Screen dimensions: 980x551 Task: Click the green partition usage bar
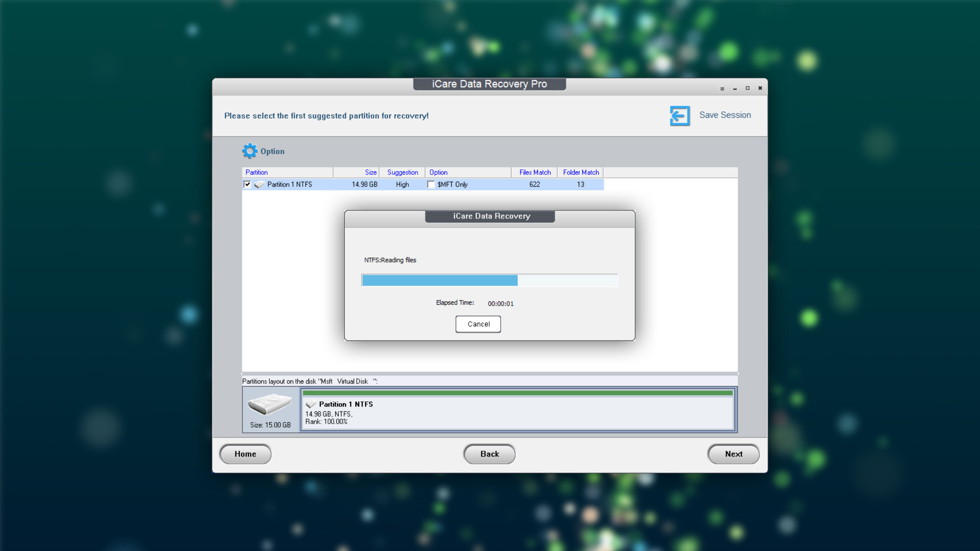point(518,393)
